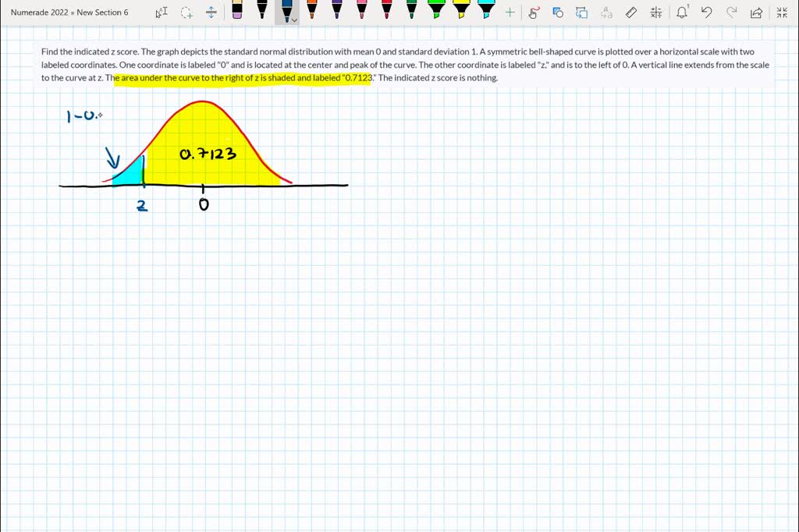Open the Numerade 2022 breadcrumb menu

coord(37,12)
